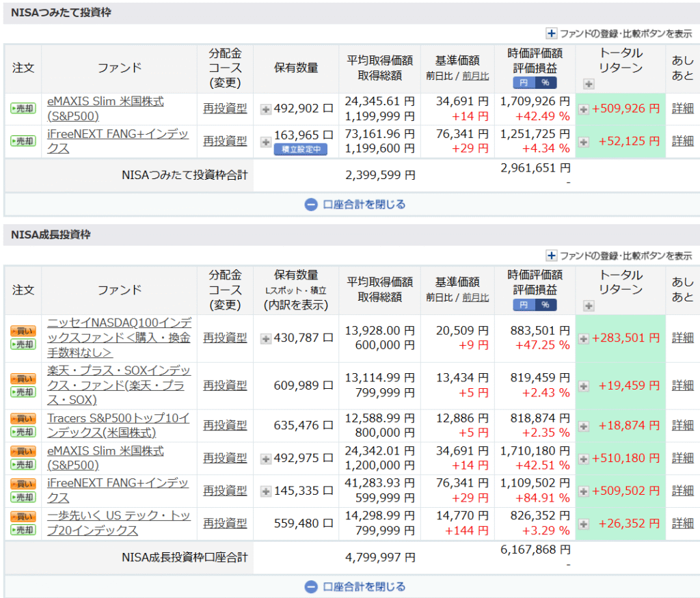This screenshot has width=700, height=598.
Task: Click 売却 button for Tracers S&P500トップ10
Action: [23, 432]
